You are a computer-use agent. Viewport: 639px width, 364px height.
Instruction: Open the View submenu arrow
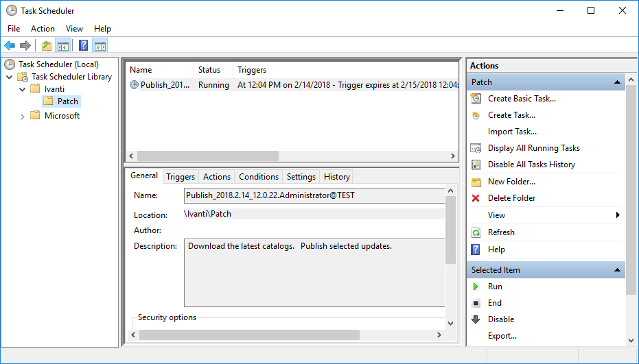pyautogui.click(x=618, y=215)
